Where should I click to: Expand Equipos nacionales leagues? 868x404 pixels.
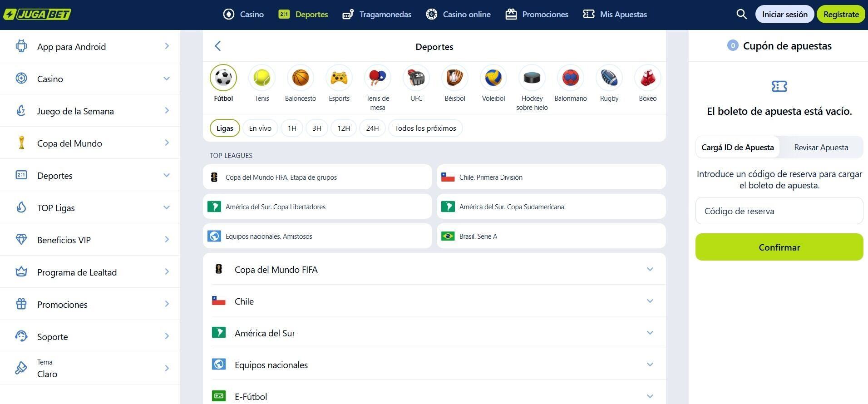(x=434, y=365)
